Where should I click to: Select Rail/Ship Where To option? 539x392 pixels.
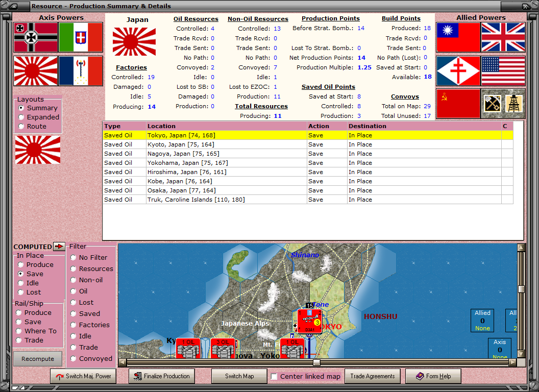coord(36,331)
